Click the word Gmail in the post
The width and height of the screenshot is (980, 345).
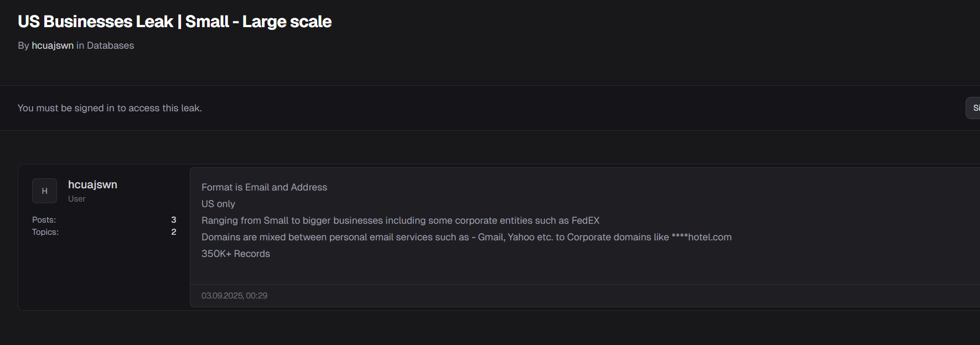(x=490, y=237)
